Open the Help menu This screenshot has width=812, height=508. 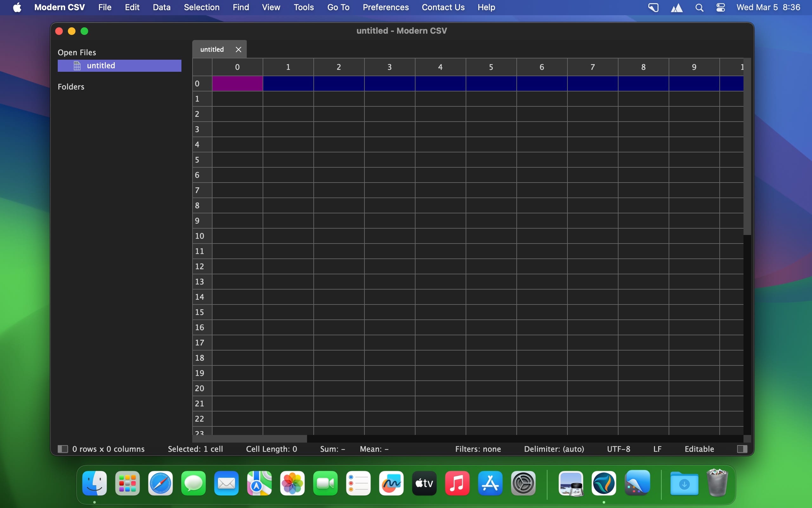(x=486, y=7)
